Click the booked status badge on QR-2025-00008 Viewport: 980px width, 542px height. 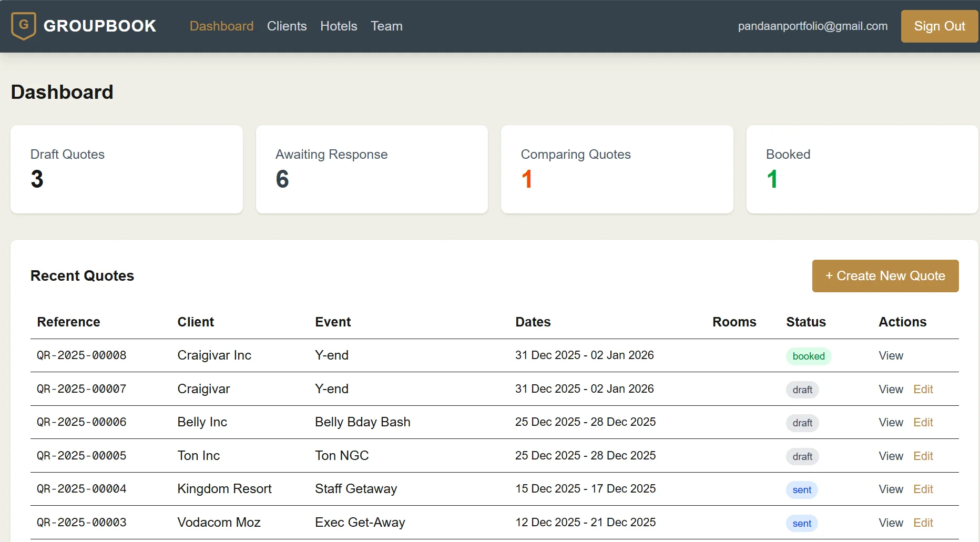coord(808,356)
